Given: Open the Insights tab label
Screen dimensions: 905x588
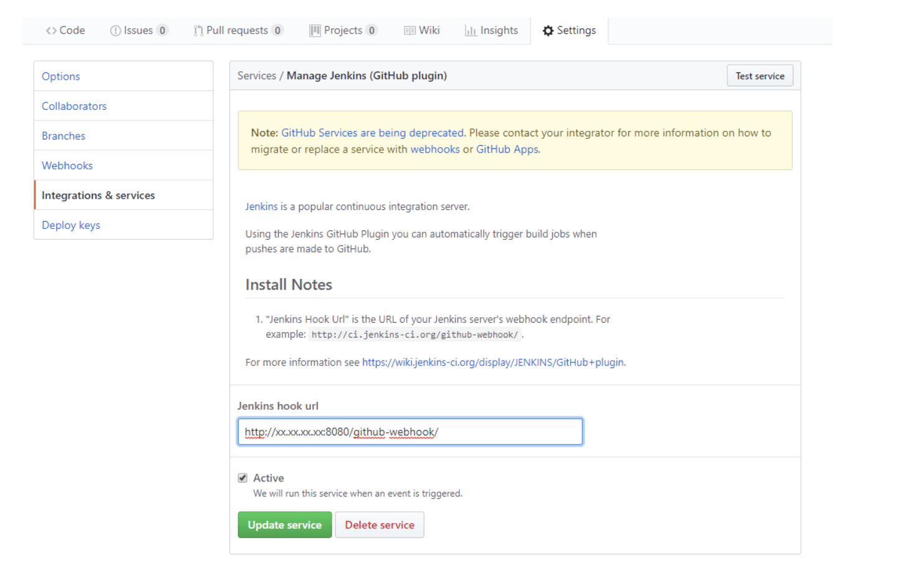Looking at the screenshot, I should 499,30.
